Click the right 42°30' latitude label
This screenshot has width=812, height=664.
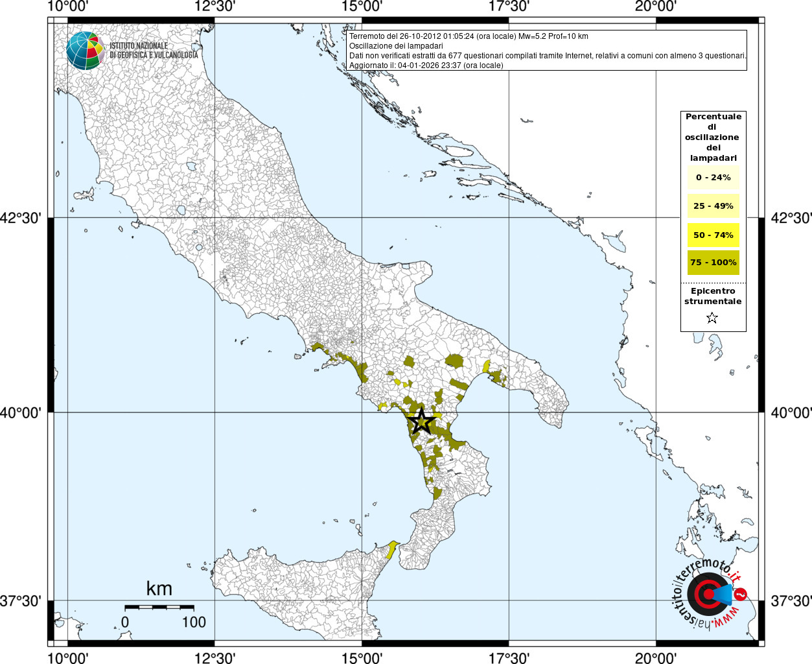pyautogui.click(x=791, y=218)
